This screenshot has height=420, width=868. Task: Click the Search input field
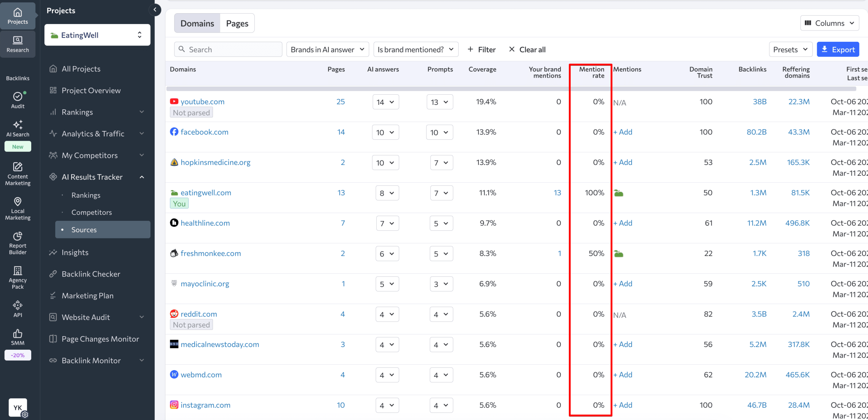click(x=228, y=49)
